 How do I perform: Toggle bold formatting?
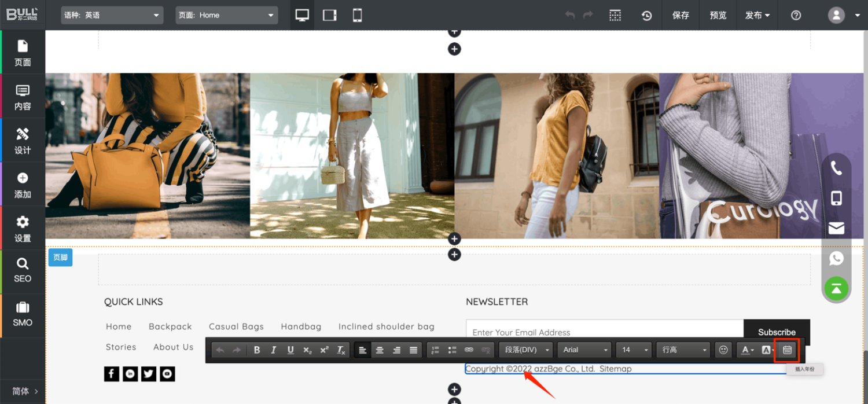(257, 350)
